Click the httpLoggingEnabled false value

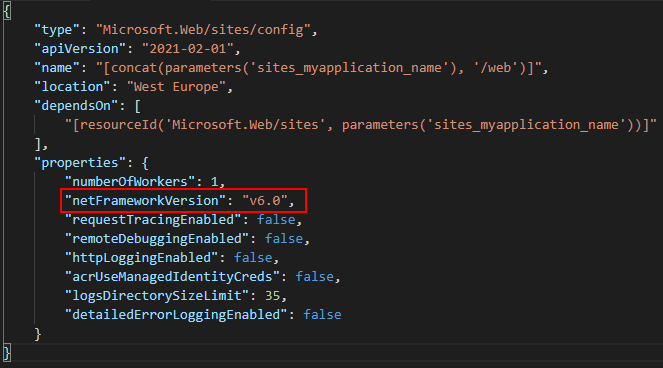click(253, 258)
